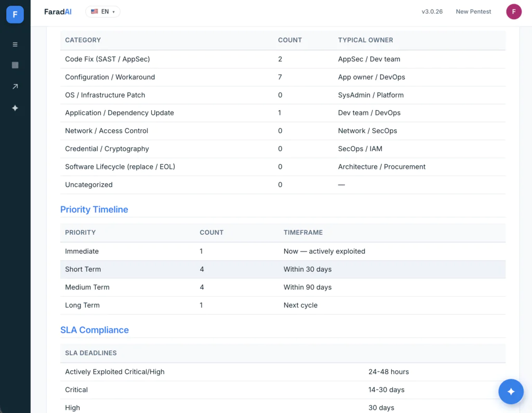
Task: Open the hamburger menu icon in sidebar
Action: (x=15, y=45)
